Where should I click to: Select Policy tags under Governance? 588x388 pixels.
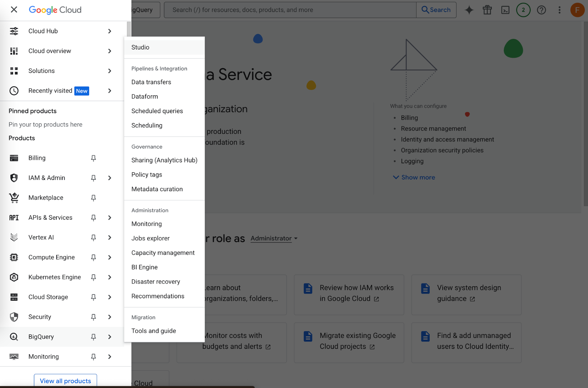(164, 174)
